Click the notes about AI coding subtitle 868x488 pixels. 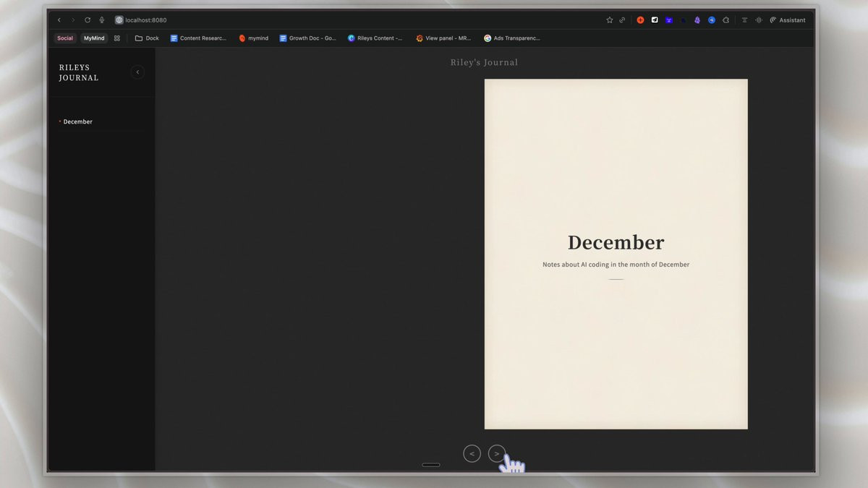616,265
